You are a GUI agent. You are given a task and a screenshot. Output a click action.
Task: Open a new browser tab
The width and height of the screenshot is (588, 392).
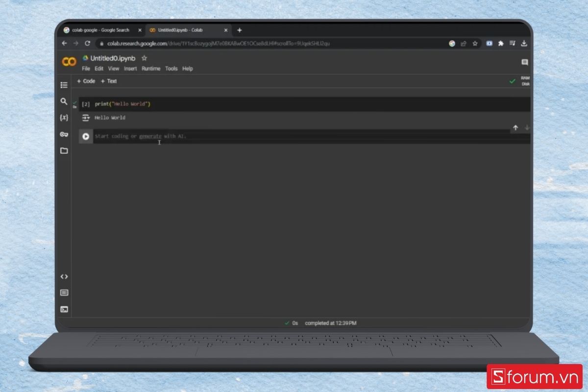click(239, 30)
